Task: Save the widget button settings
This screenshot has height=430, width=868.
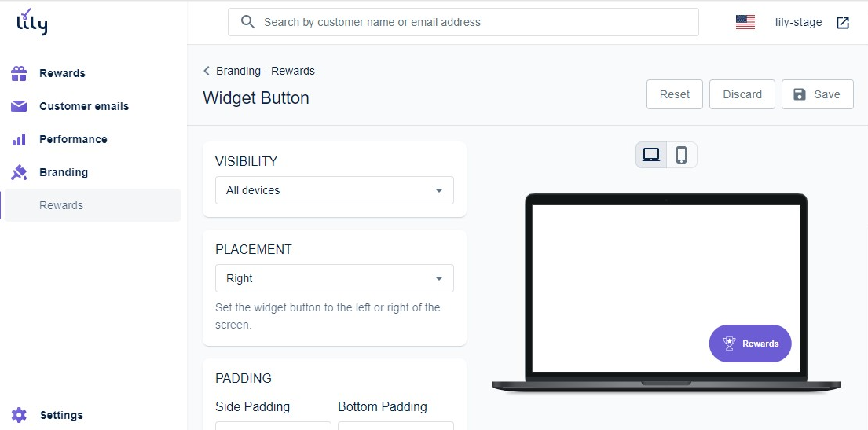Action: click(x=817, y=94)
